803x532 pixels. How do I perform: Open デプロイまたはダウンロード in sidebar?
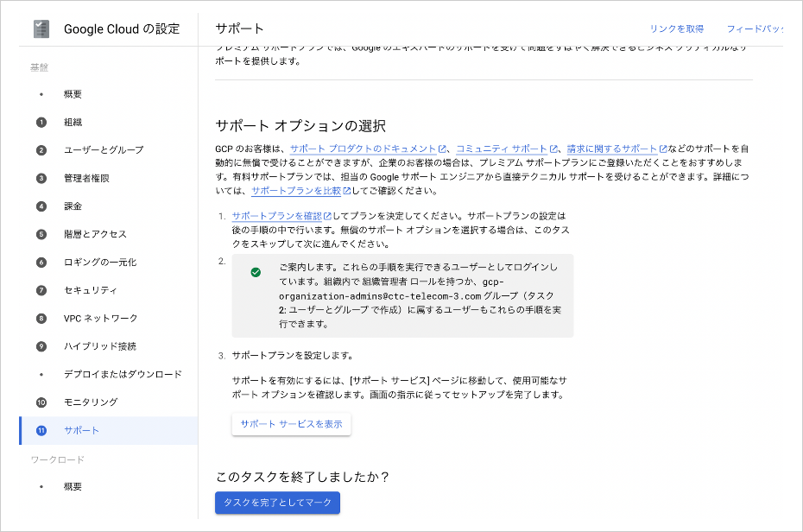pos(123,374)
